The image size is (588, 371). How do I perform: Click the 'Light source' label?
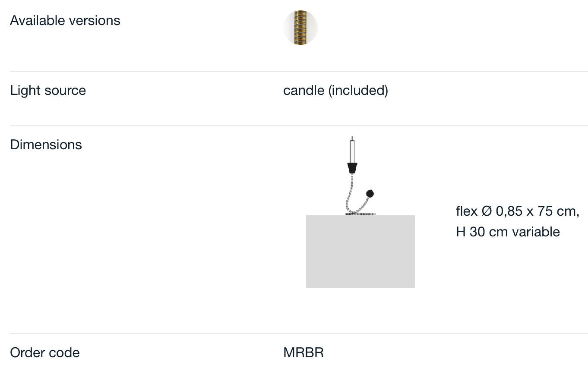pos(48,91)
